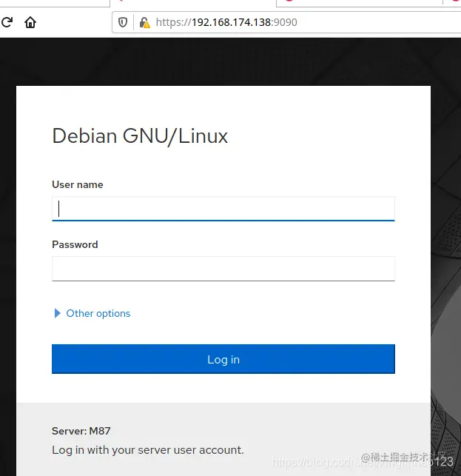Click the Debian GNU/Linux heading
The width and height of the screenshot is (461, 476).
pyautogui.click(x=140, y=136)
